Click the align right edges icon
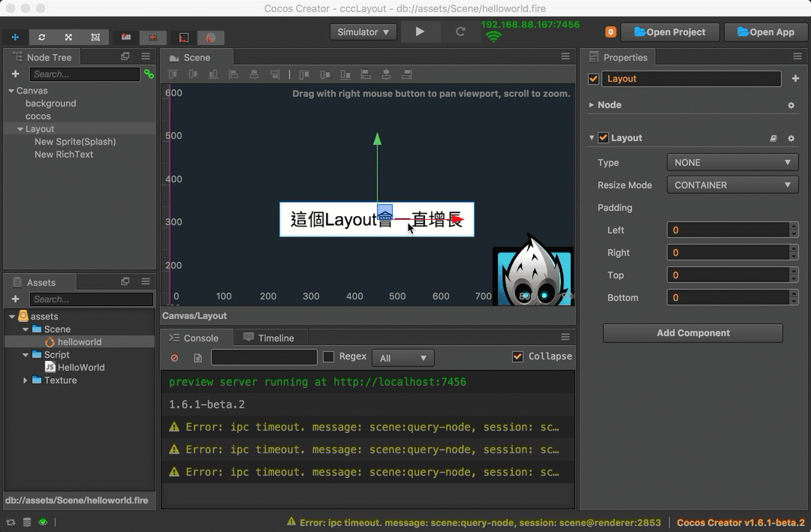 tap(274, 74)
